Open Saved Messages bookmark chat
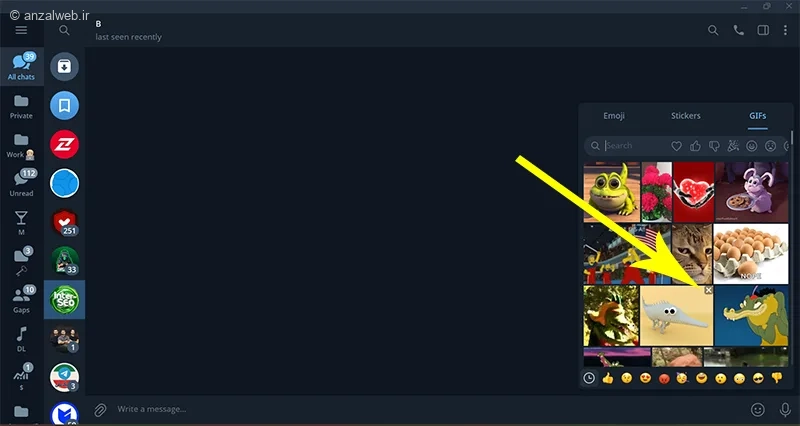 click(x=64, y=105)
